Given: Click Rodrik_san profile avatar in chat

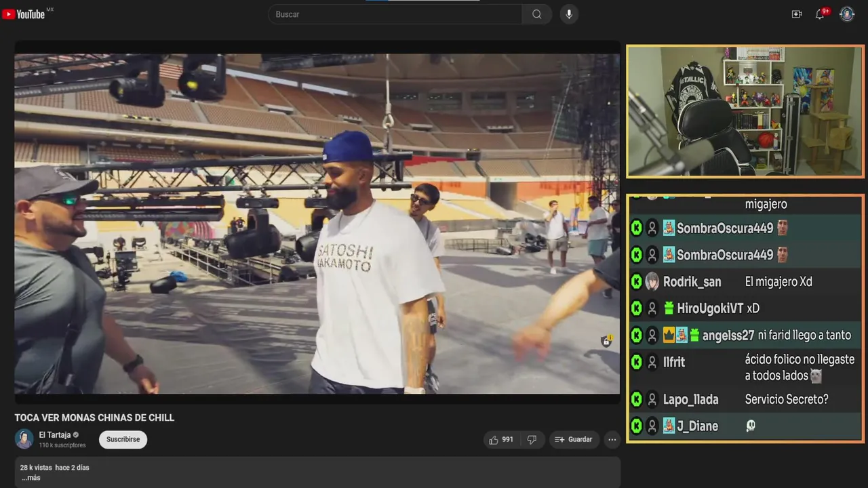Looking at the screenshot, I should pyautogui.click(x=652, y=282).
